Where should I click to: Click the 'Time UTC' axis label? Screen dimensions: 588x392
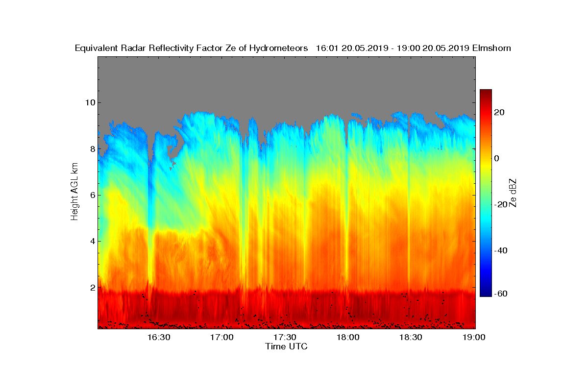(x=287, y=346)
